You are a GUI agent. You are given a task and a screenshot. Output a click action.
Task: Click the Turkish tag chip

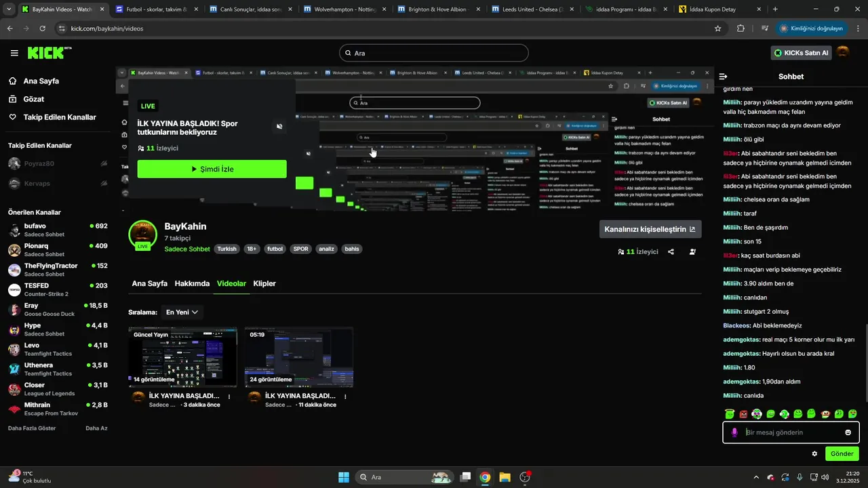pyautogui.click(x=226, y=249)
